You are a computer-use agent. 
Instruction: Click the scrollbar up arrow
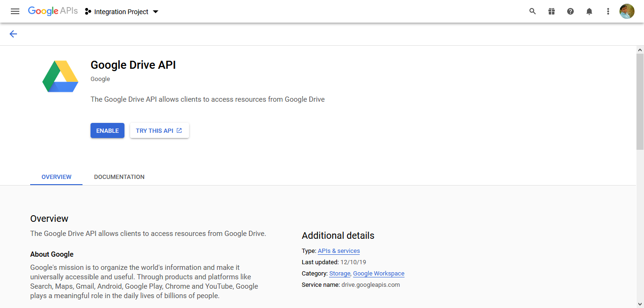[640, 49]
